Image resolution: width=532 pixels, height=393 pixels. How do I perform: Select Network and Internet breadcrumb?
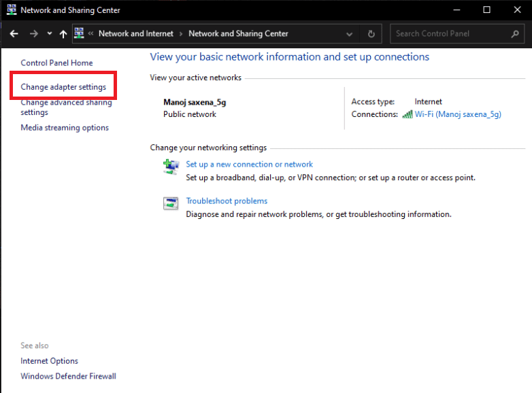[135, 33]
